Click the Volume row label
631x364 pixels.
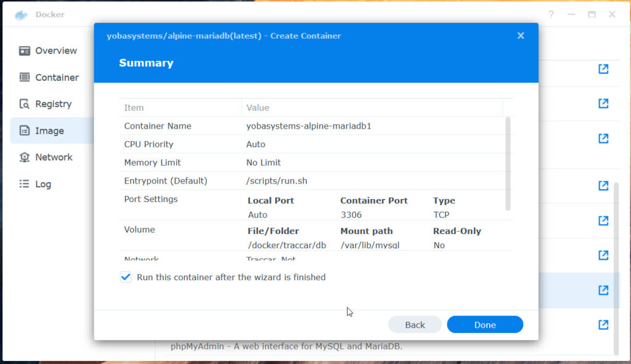point(140,230)
